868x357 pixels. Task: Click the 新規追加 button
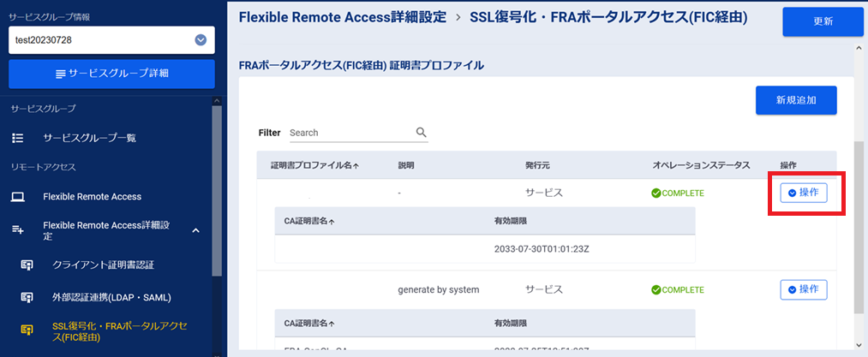click(795, 100)
